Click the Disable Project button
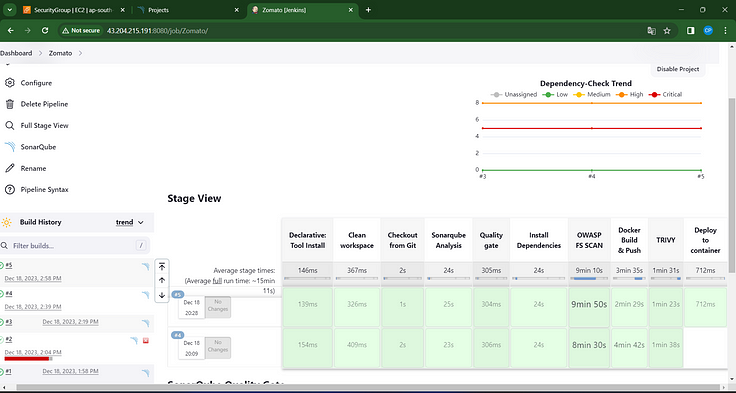Viewport: 736px width, 393px height. [x=678, y=69]
